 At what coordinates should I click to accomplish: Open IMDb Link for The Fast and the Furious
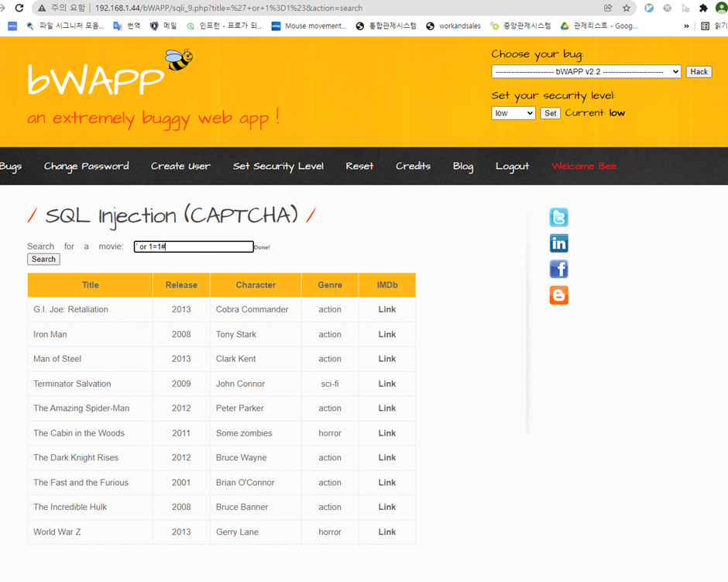click(386, 483)
